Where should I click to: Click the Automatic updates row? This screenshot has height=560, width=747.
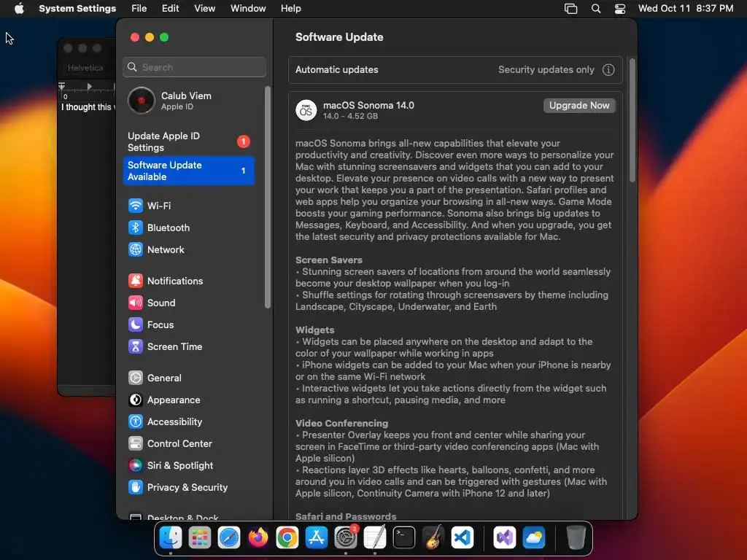click(455, 70)
